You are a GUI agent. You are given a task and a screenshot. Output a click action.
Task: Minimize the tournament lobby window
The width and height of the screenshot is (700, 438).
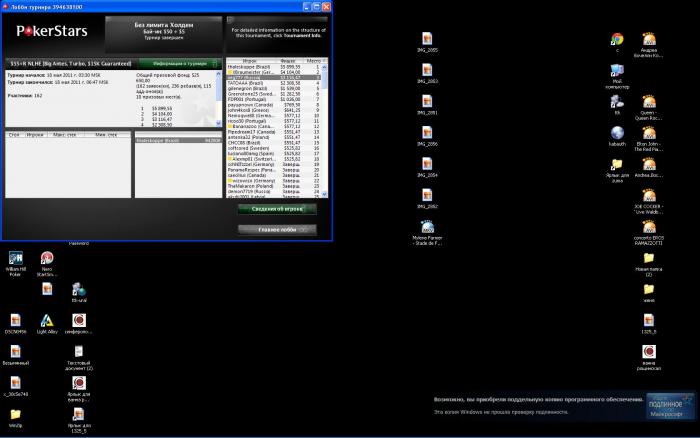[x=306, y=6]
